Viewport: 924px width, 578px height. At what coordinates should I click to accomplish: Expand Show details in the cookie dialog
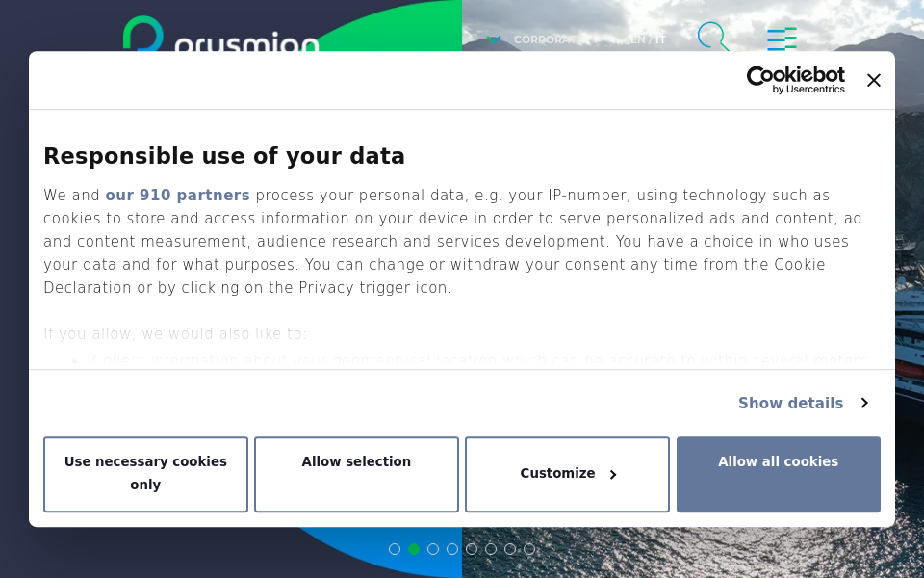click(x=803, y=403)
